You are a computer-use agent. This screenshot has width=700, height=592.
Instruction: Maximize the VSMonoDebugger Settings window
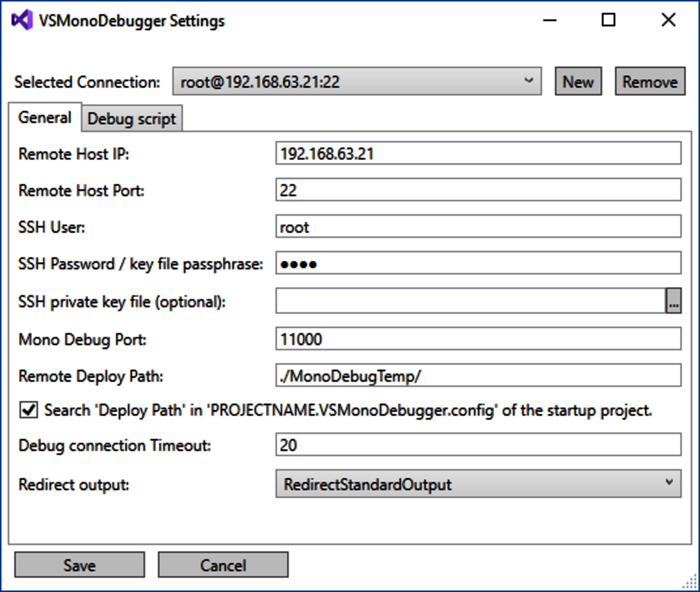[x=608, y=20]
